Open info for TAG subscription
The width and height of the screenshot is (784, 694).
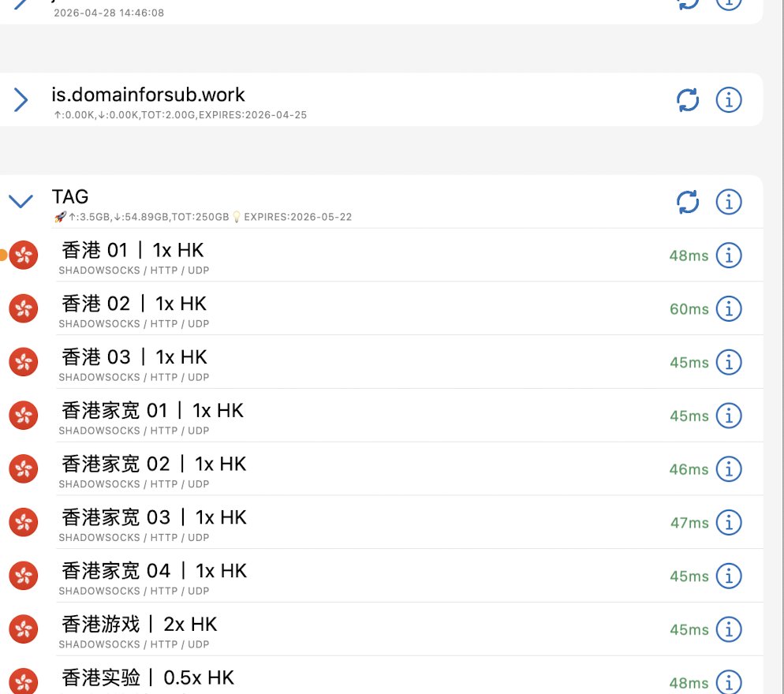click(x=729, y=202)
